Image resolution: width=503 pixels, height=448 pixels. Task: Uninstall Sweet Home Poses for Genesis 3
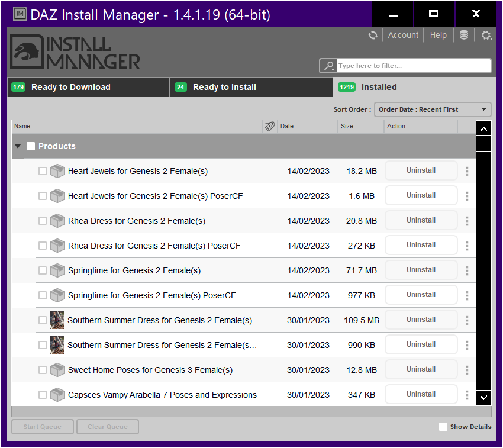pyautogui.click(x=421, y=369)
